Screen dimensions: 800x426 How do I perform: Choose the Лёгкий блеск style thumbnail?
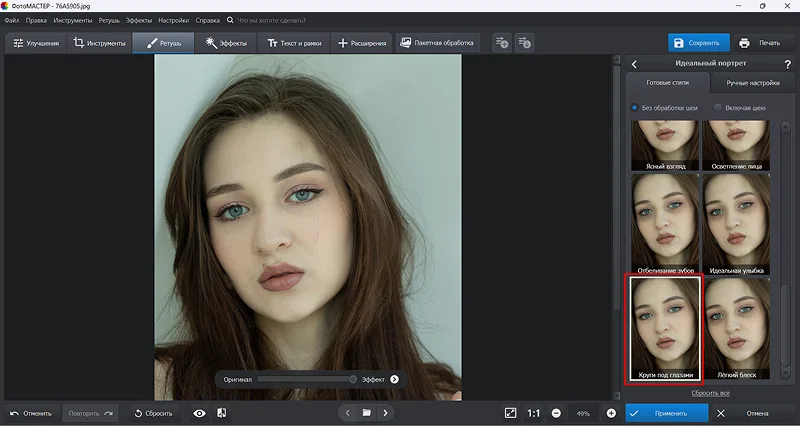pyautogui.click(x=736, y=329)
